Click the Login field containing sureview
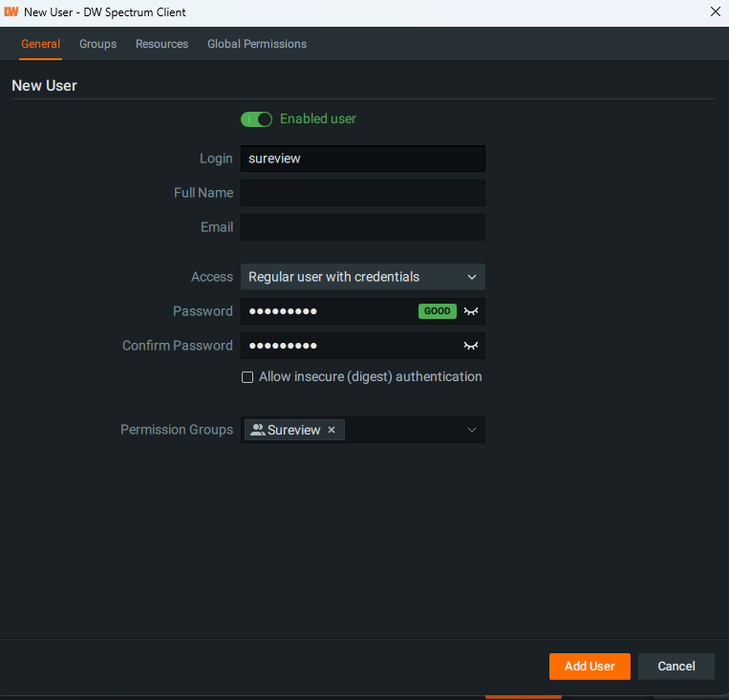Image resolution: width=729 pixels, height=700 pixels. pos(363,159)
